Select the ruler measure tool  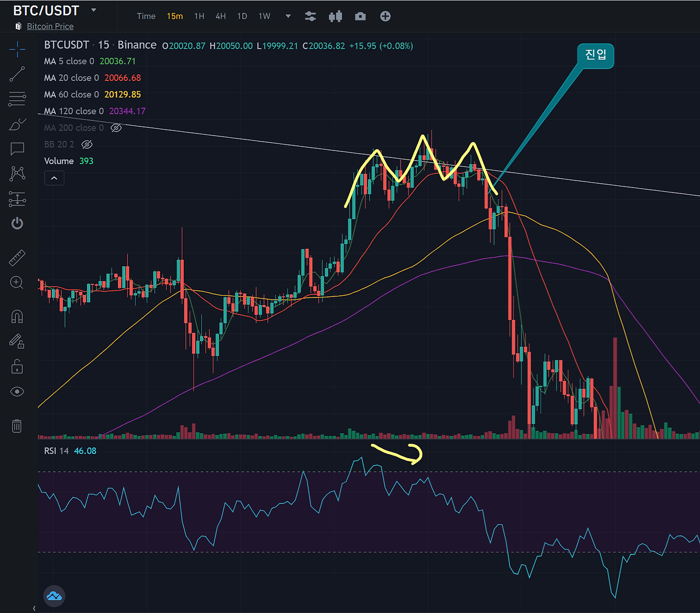tap(17, 258)
